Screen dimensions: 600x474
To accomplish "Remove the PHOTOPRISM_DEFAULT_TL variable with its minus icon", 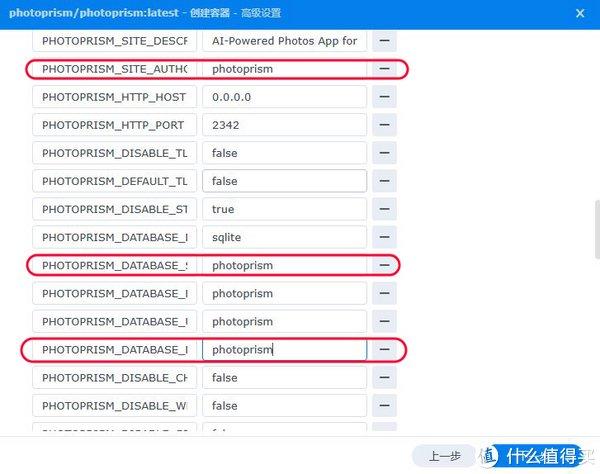I will pyautogui.click(x=384, y=181).
